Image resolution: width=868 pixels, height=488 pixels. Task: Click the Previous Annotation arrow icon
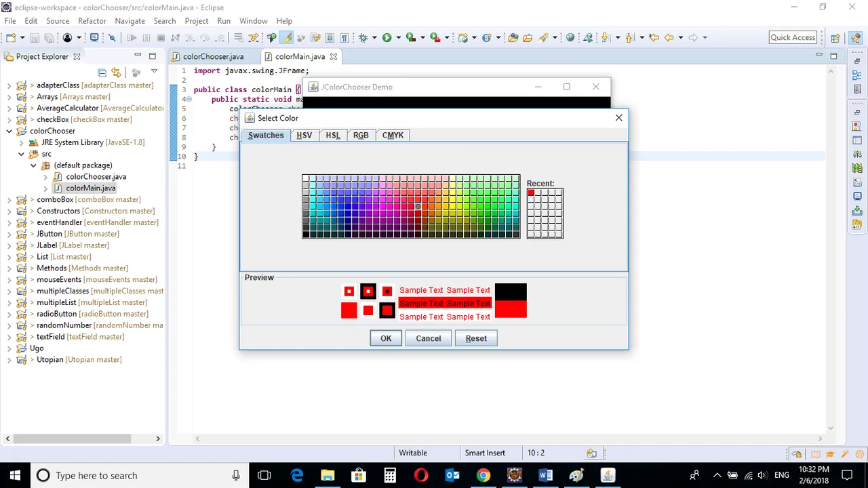[x=630, y=38]
